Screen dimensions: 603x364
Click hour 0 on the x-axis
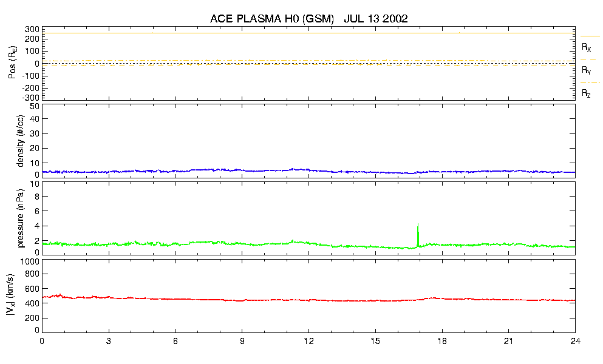click(x=42, y=342)
